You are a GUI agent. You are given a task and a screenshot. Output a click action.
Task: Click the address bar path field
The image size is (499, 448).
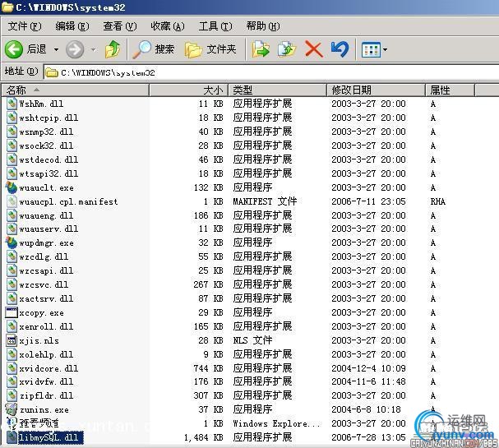click(270, 72)
